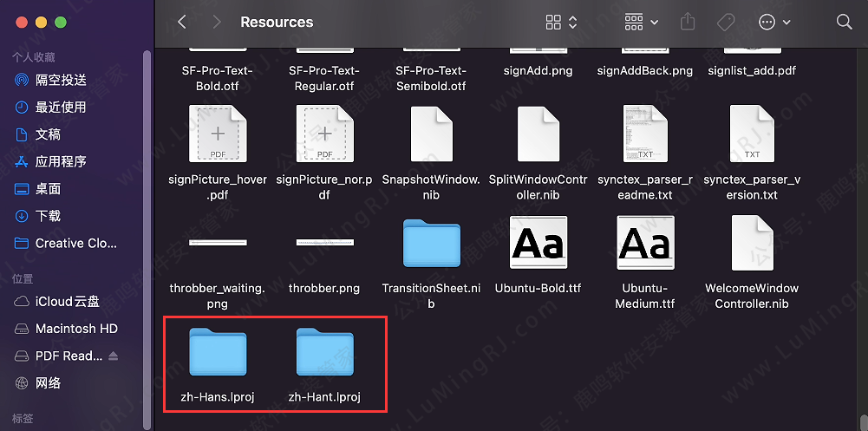The width and height of the screenshot is (868, 431).
Task: Click the Tags toolbar icon
Action: (x=727, y=22)
